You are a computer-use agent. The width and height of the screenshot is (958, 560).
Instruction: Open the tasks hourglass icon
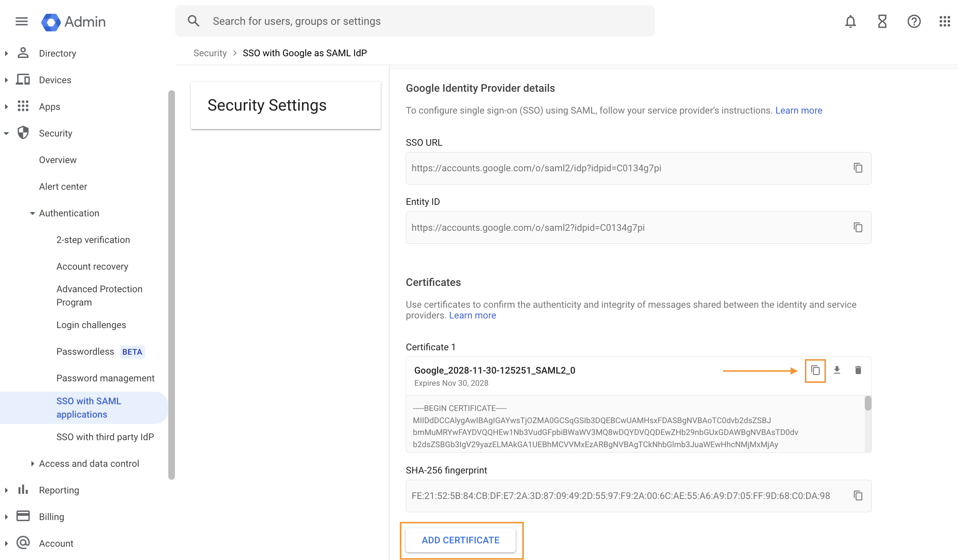click(x=882, y=22)
